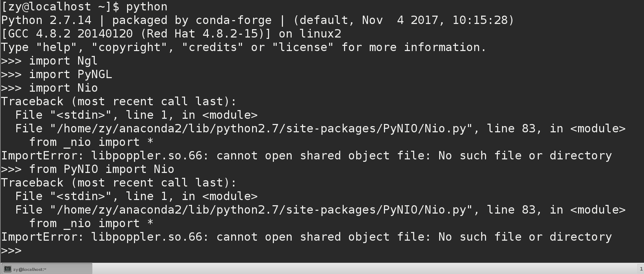Screen dimensions: 644x274
Task: Click the word "credits" in quotes
Action: [212, 47]
